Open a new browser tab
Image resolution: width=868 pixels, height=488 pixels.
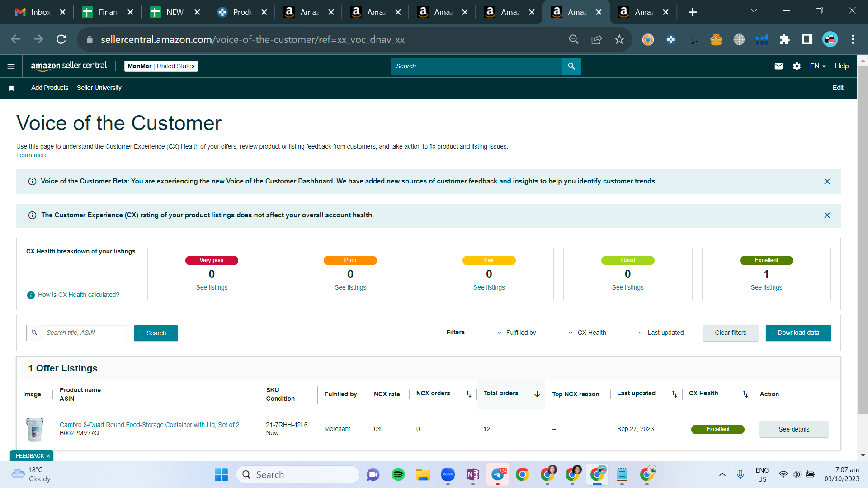pyautogui.click(x=693, y=12)
